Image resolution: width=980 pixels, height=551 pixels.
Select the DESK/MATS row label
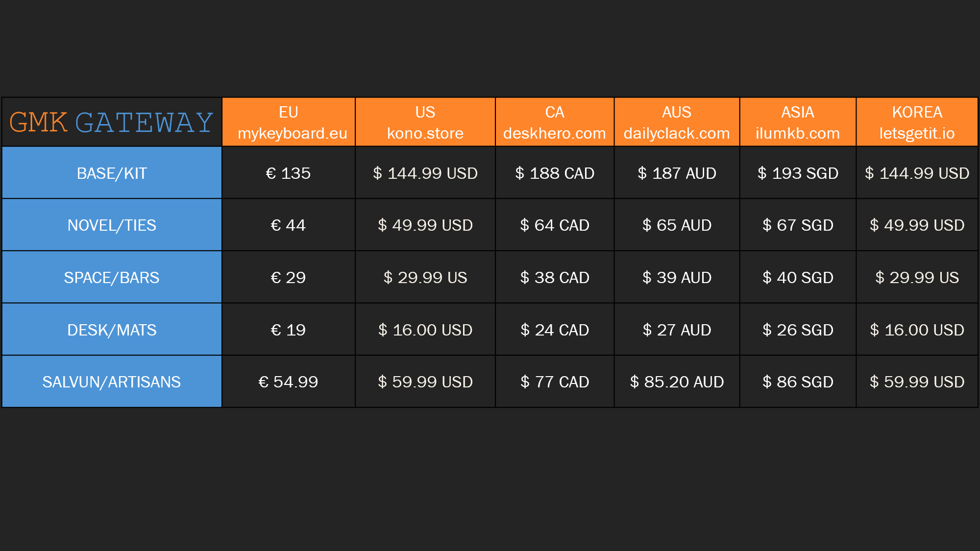coord(112,330)
